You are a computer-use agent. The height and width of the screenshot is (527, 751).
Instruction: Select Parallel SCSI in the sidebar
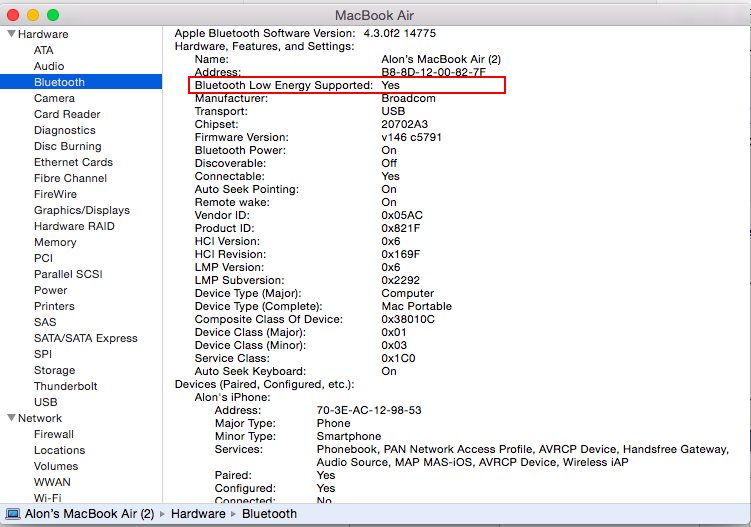coord(68,274)
